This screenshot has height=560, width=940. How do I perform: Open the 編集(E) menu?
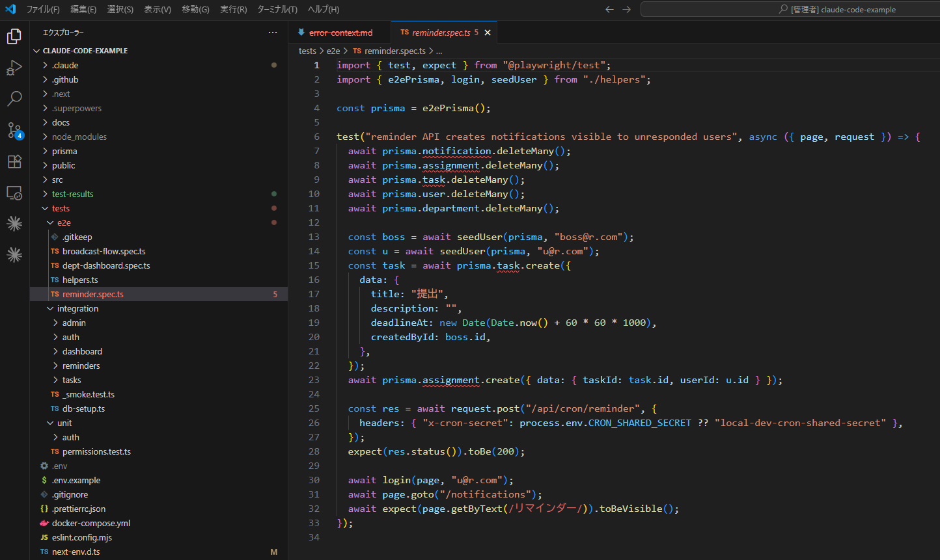pos(83,9)
